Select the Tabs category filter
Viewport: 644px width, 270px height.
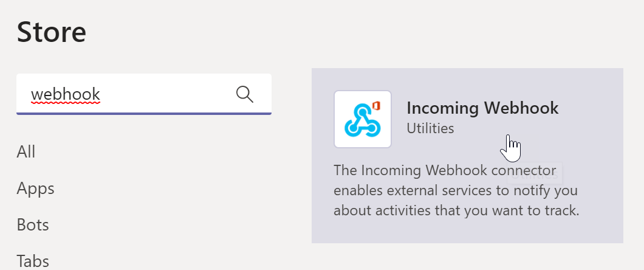pos(33,261)
